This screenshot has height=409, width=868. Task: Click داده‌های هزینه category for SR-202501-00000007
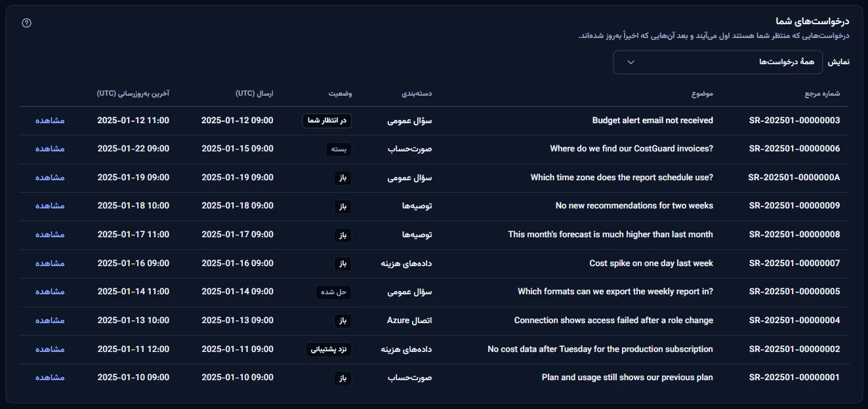[x=407, y=263]
